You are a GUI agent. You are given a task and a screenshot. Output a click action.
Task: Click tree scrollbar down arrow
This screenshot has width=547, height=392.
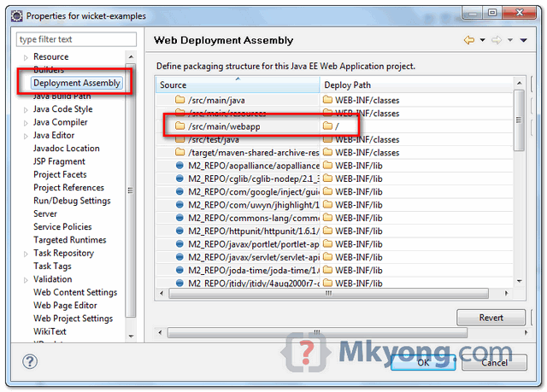coord(131,336)
